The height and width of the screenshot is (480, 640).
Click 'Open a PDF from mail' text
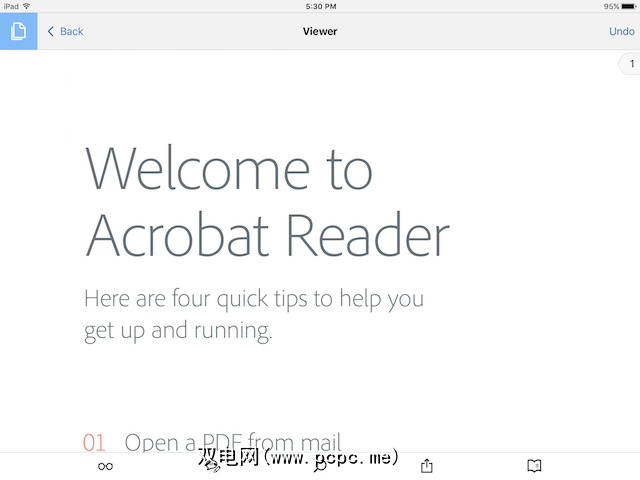coord(233,442)
